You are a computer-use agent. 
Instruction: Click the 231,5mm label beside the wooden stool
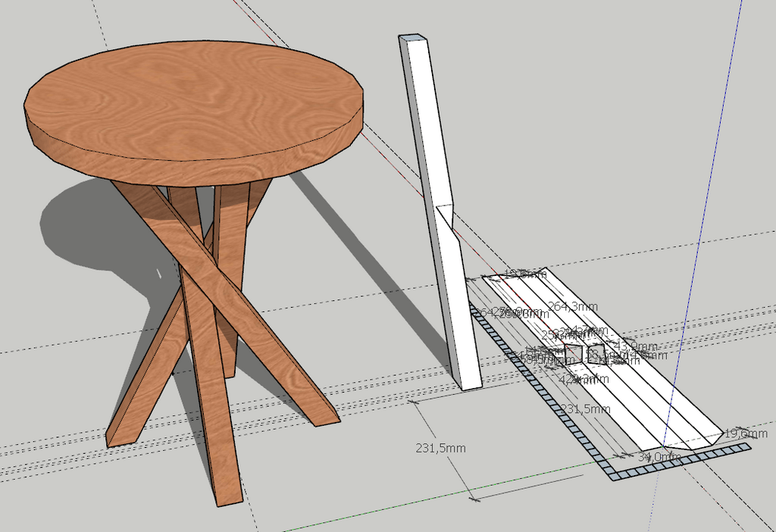pos(439,448)
